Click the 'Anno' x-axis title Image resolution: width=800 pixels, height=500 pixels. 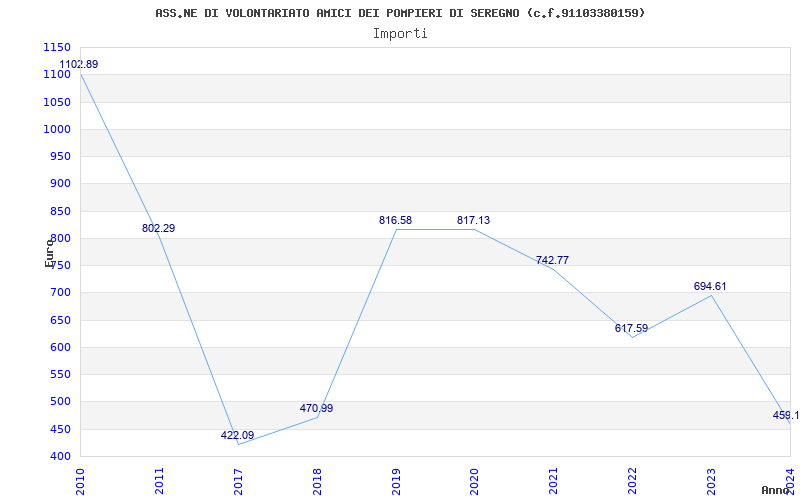(775, 490)
